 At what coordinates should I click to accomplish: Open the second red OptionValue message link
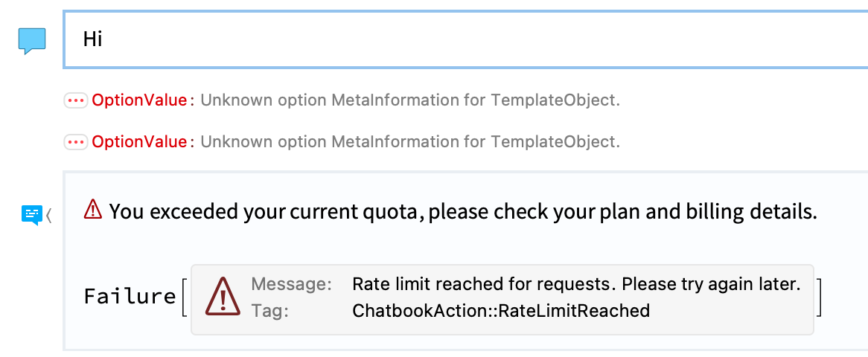[139, 142]
